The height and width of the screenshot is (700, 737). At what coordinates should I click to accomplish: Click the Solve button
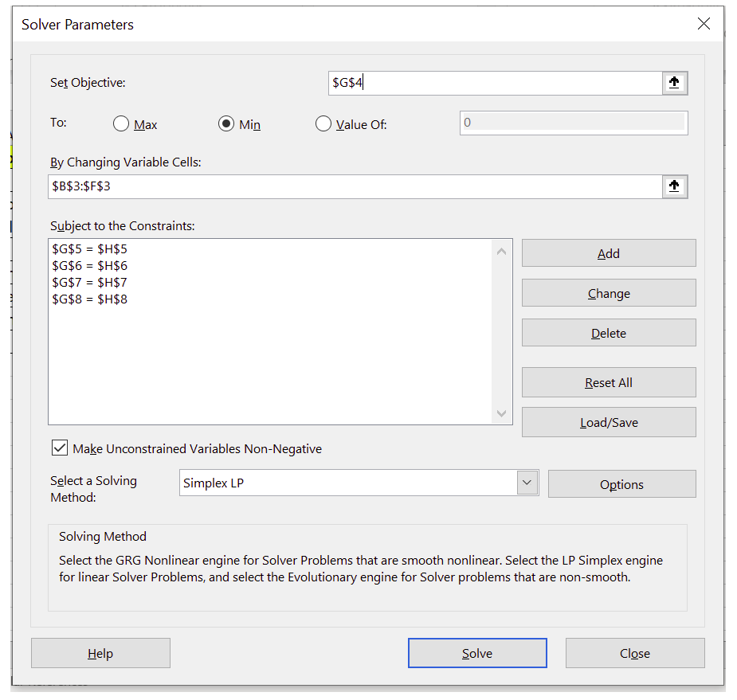coord(477,653)
